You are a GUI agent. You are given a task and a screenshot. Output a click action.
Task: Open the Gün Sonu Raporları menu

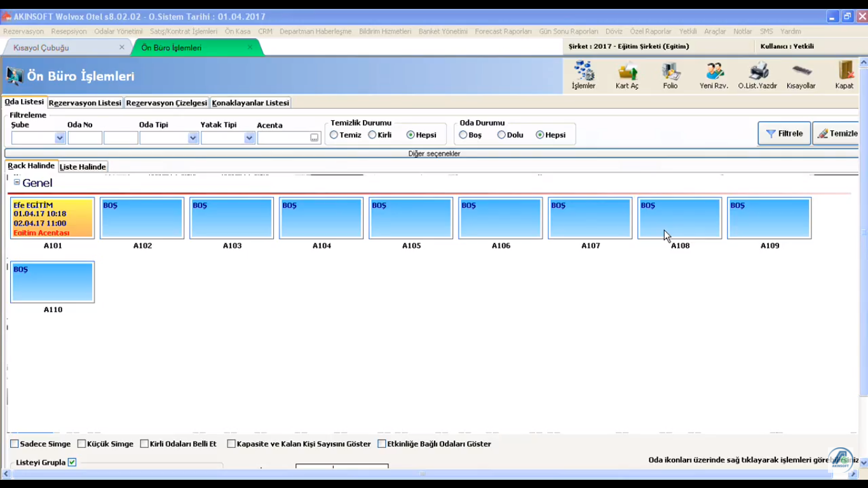coord(569,31)
